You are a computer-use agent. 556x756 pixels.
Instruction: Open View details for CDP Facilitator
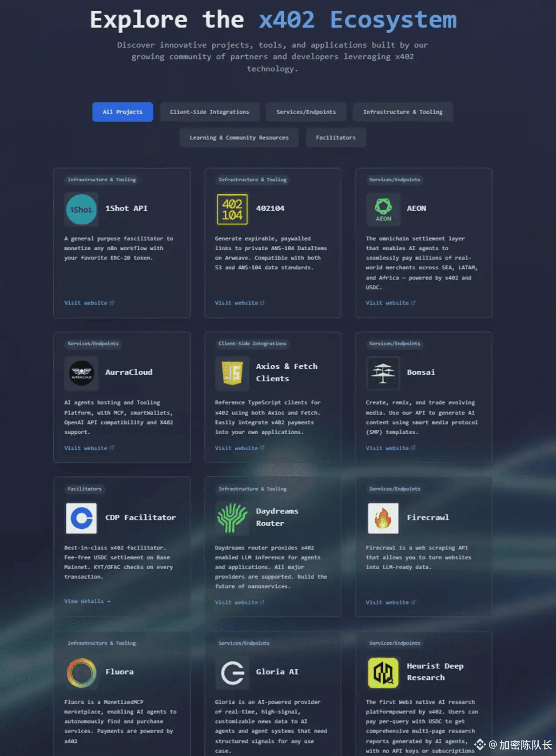(87, 601)
